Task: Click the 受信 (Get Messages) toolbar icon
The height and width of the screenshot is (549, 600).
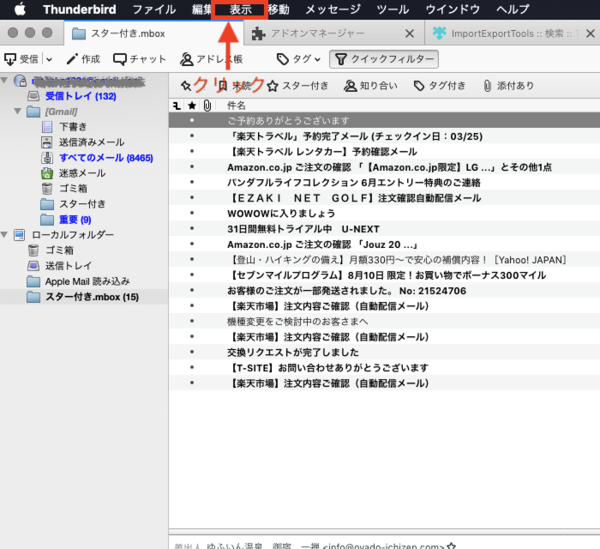Action: (x=11, y=59)
